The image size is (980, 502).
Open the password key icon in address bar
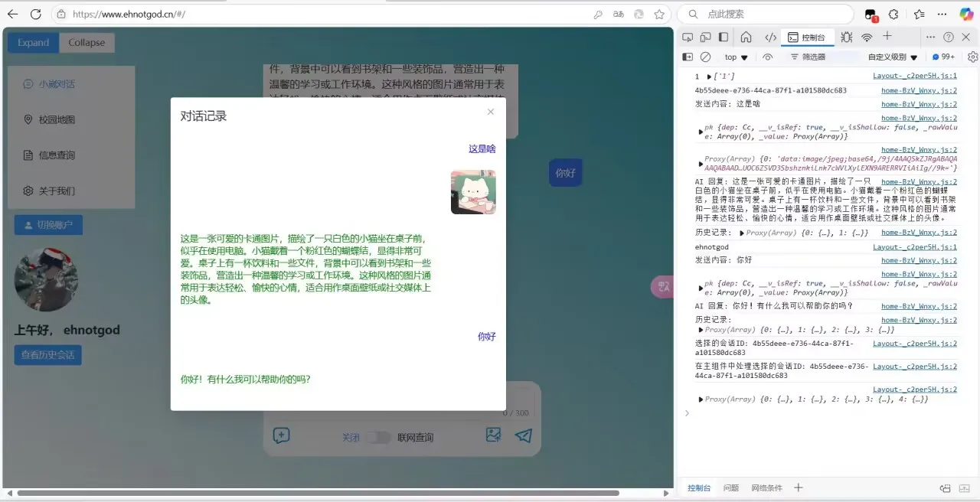599,15
